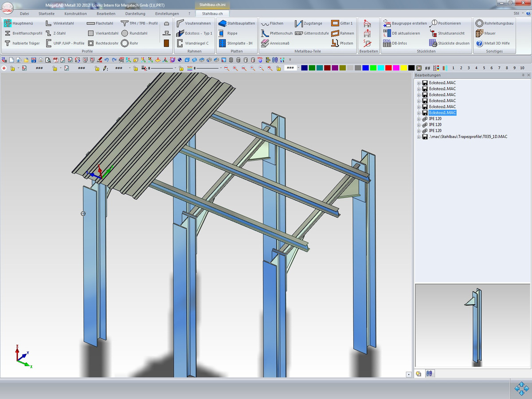Choose Stirnplatte - IH

235,43
